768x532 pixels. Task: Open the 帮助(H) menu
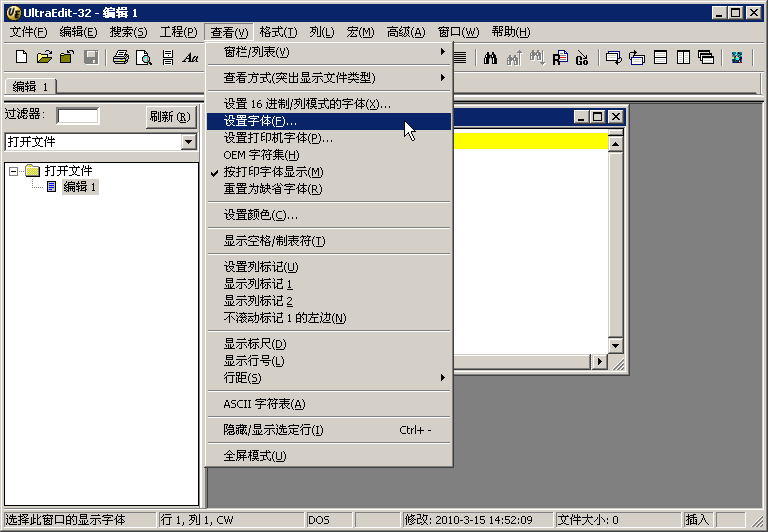511,32
